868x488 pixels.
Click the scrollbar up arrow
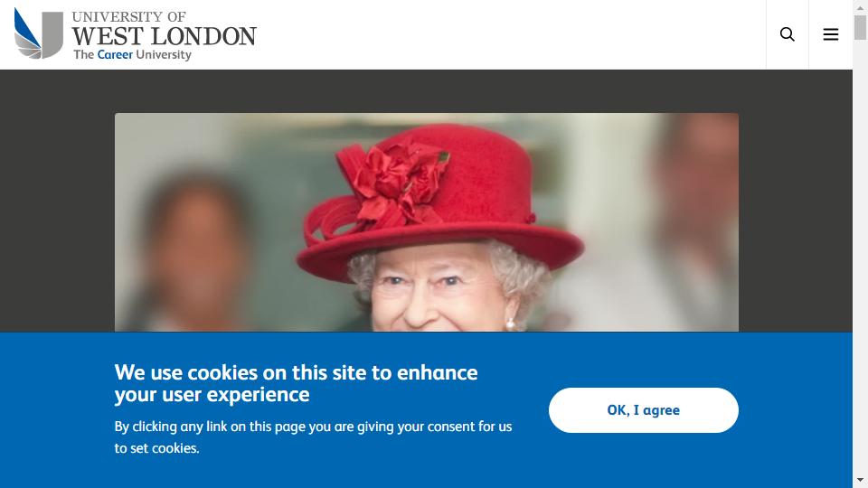tap(860, 7)
